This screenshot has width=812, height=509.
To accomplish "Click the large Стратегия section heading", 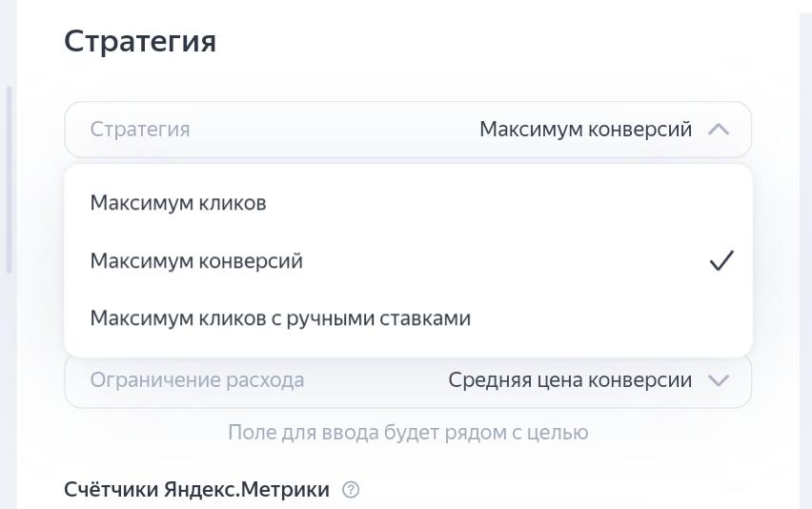I will [140, 41].
